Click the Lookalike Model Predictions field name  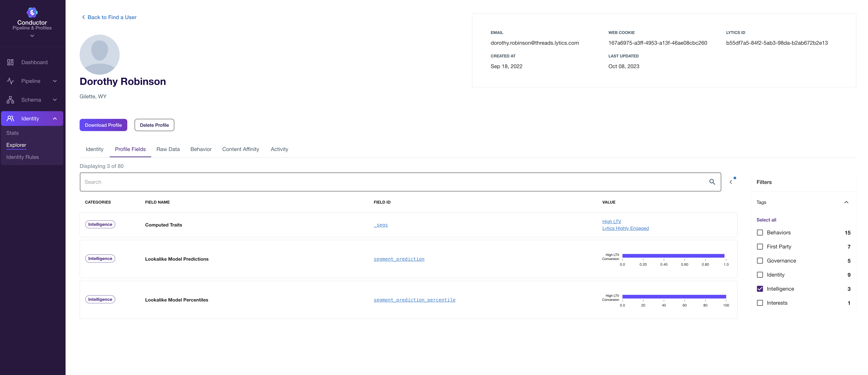point(177,259)
